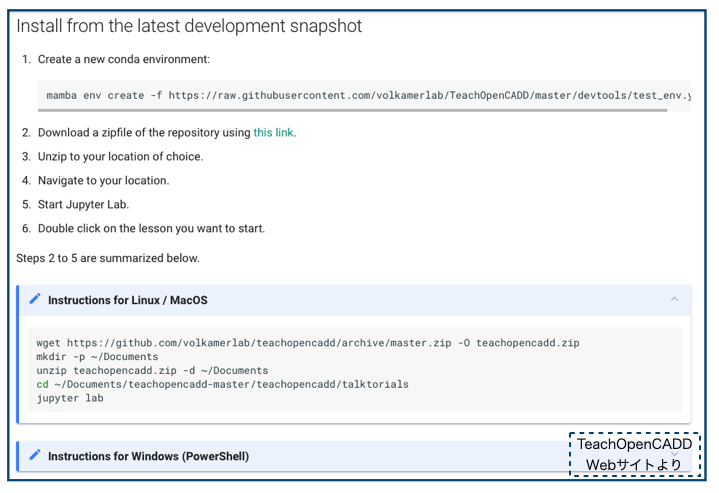Click the wget github.com command line
The width and height of the screenshot is (719, 493).
(308, 343)
